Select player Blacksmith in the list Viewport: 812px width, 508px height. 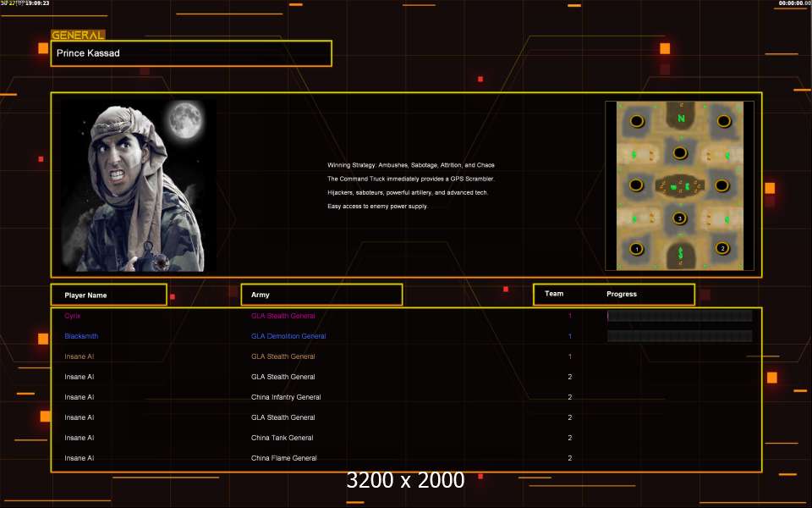(81, 336)
